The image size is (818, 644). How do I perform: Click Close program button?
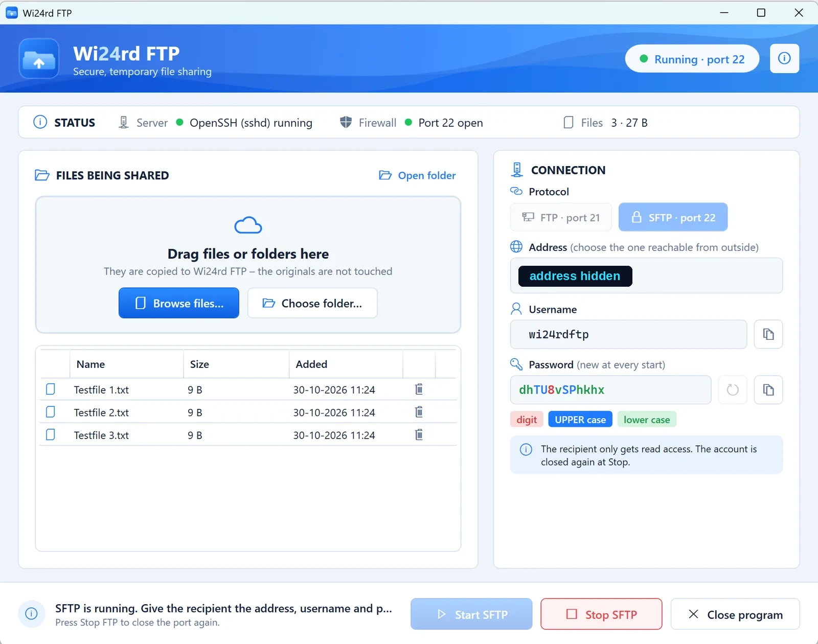[x=735, y=614]
